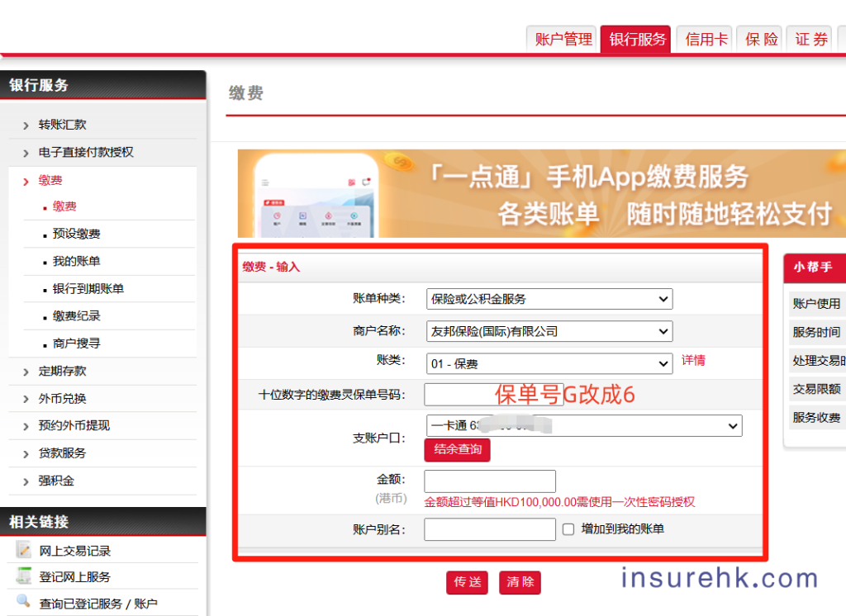Select the 缴费 sub-item in sidebar
Screen dimensions: 846x616
point(64,206)
